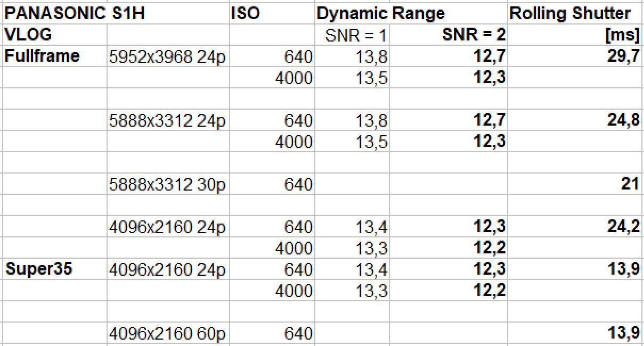Click 13,9 in the 4096x2160 60p row

point(623,333)
